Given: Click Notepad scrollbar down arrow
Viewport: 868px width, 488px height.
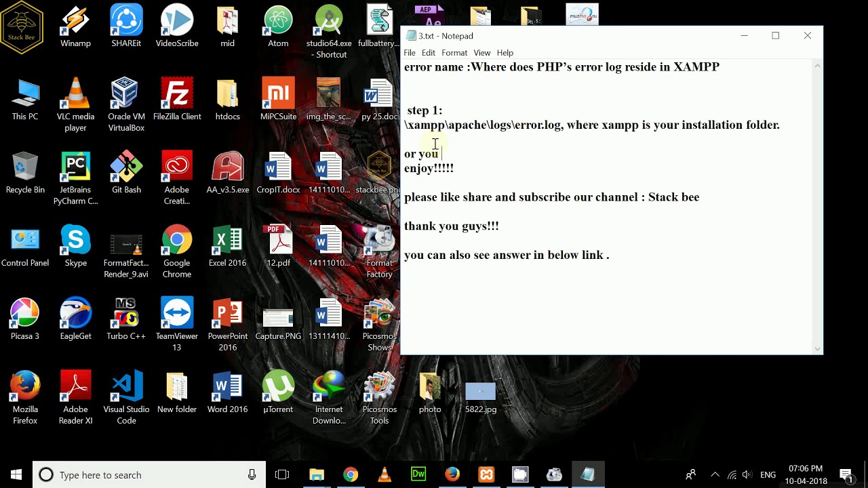Looking at the screenshot, I should pyautogui.click(x=818, y=348).
